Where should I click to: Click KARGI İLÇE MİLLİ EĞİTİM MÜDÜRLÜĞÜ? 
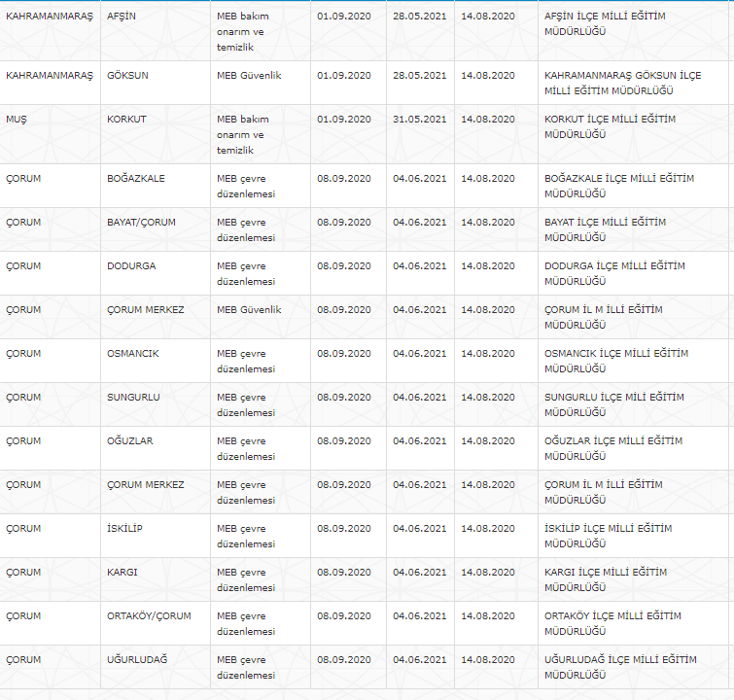point(606,579)
